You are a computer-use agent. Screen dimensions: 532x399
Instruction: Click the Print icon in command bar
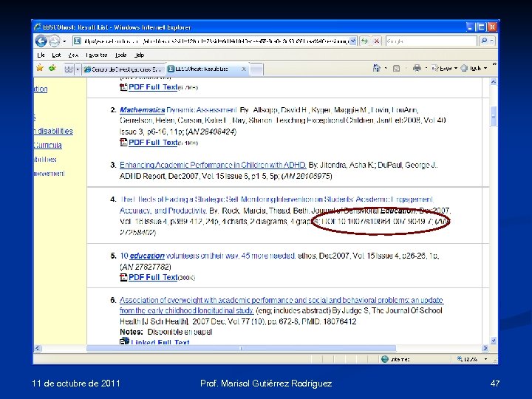(x=417, y=68)
